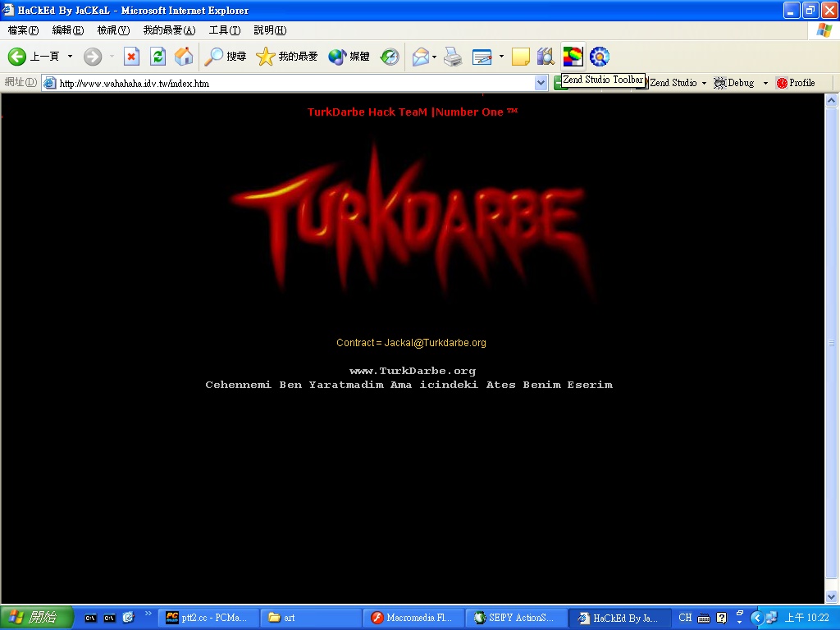The width and height of the screenshot is (840, 630).
Task: Switch to Macromedia Fl... taskbar window
Action: point(413,618)
